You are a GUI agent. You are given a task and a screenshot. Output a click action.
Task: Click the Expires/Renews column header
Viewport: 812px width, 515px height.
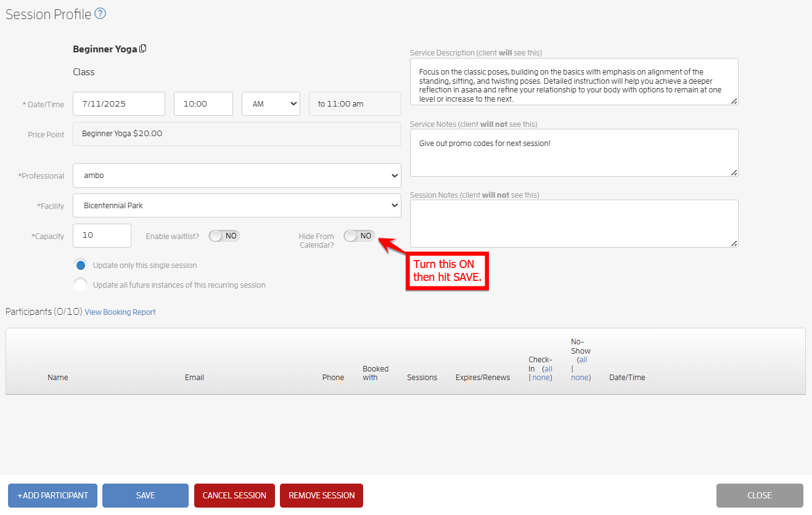click(x=483, y=378)
